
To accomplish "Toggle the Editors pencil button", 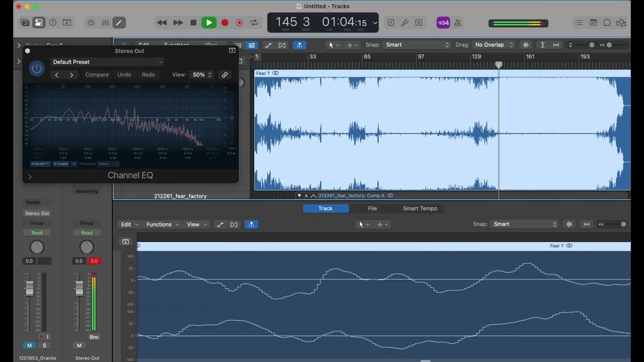I will pos(119,23).
